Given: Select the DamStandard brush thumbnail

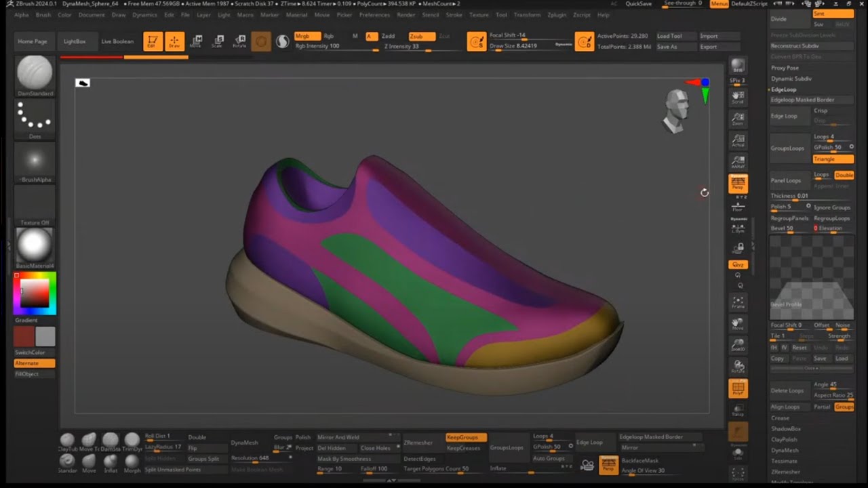Looking at the screenshot, I should coord(35,74).
